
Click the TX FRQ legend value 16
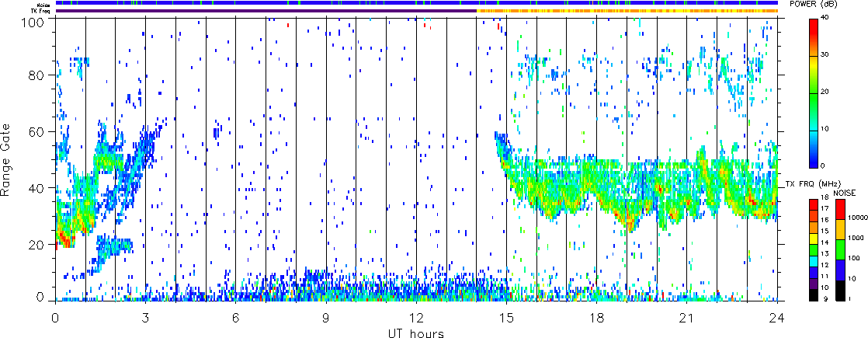point(825,219)
